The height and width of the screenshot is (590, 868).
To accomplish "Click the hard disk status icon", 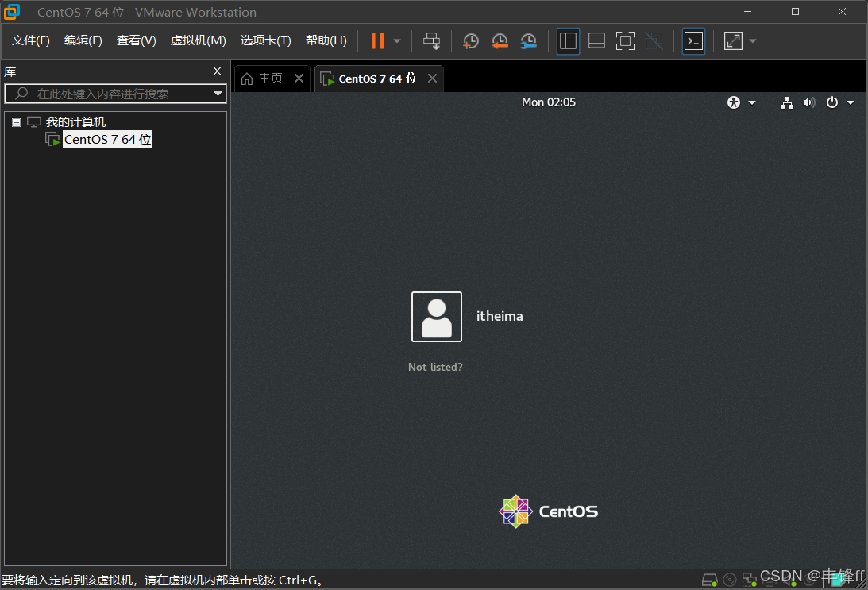I will [710, 580].
